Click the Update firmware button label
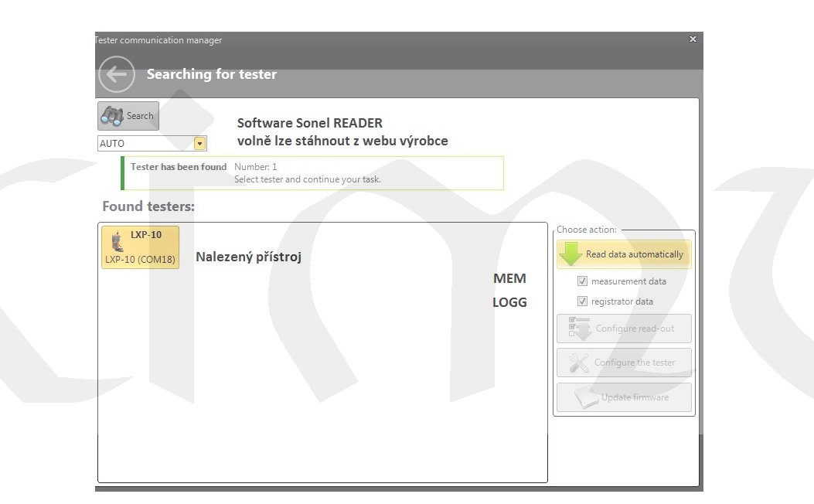This screenshot has width=814, height=504. point(635,397)
